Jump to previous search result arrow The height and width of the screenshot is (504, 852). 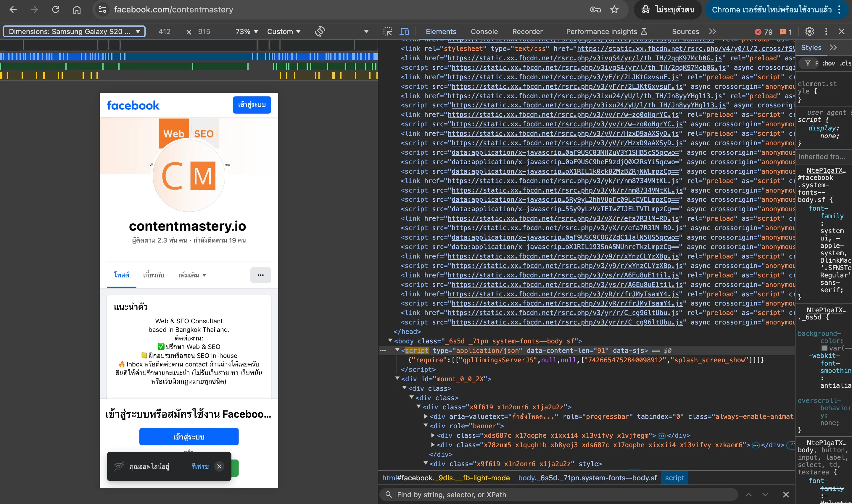click(x=749, y=495)
